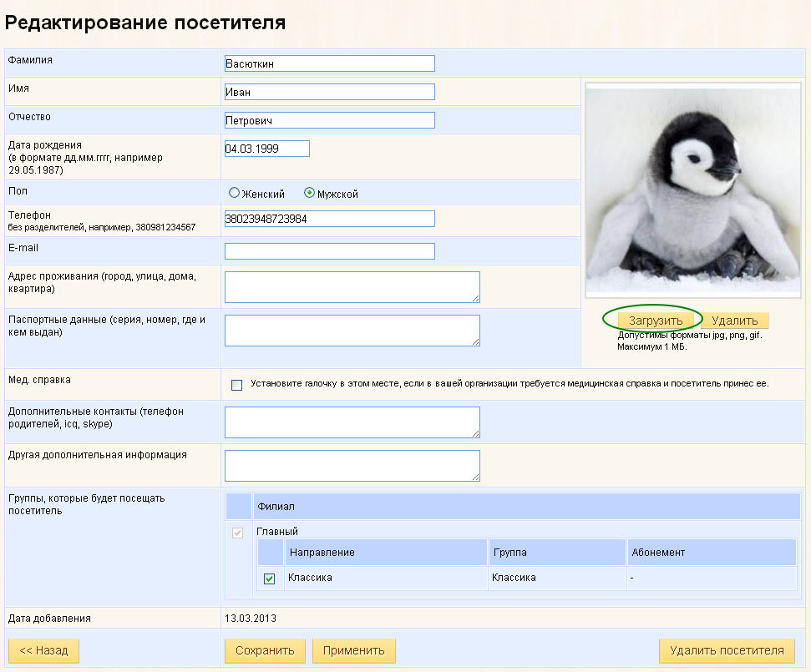Click the Имя field containing Иван

pyautogui.click(x=329, y=92)
